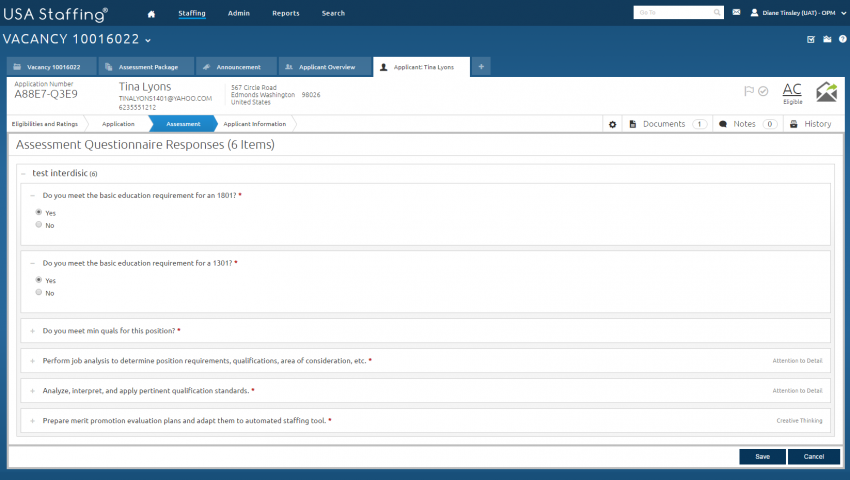Switch to the Application step

(118, 124)
